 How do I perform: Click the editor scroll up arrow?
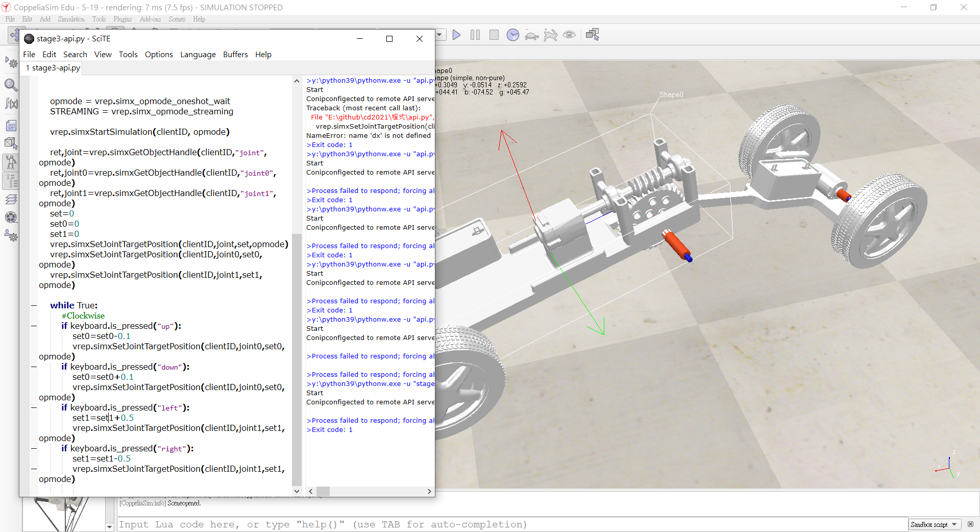[x=297, y=81]
